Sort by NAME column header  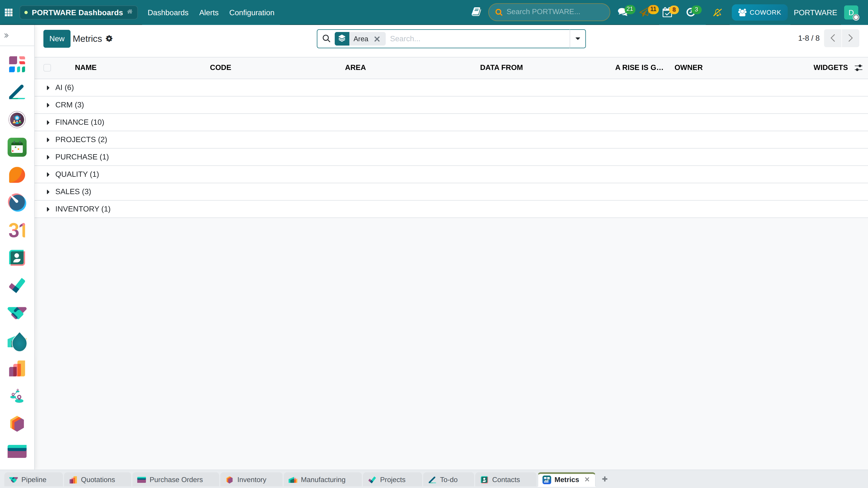point(86,68)
